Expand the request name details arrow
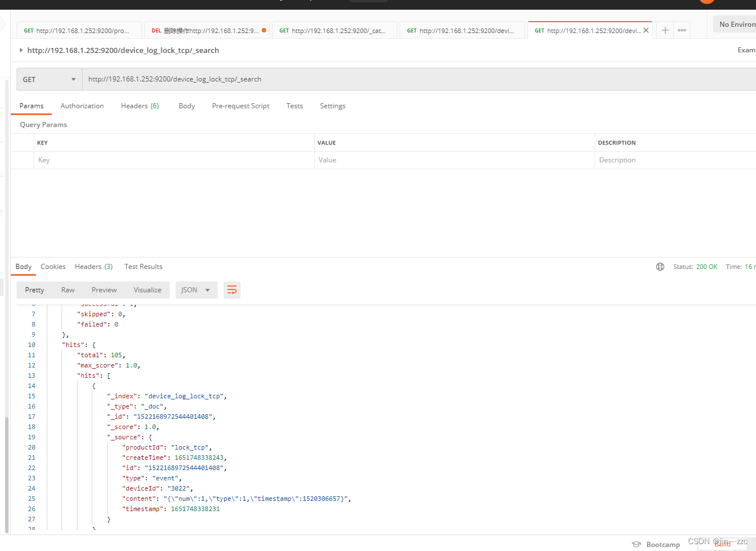The width and height of the screenshot is (756, 551). click(21, 50)
